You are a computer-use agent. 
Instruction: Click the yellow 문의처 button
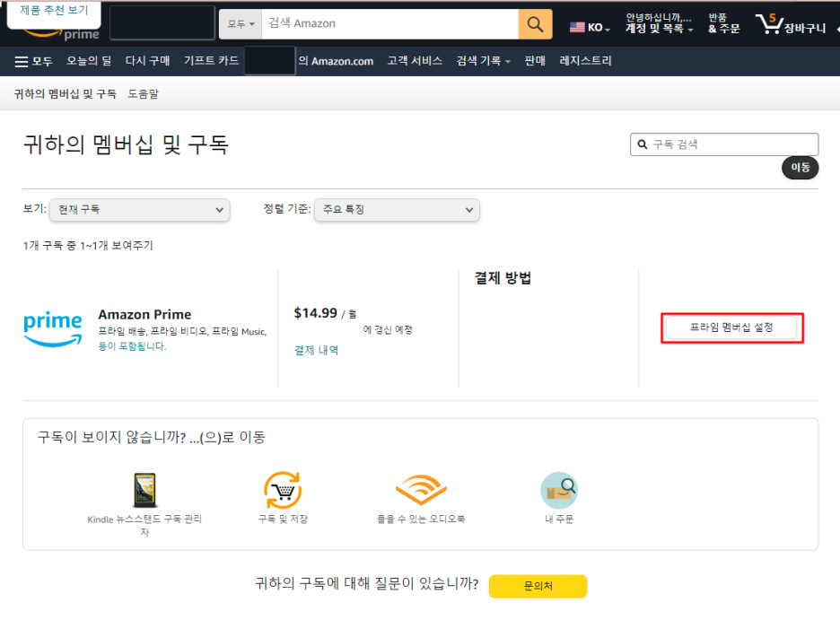click(538, 586)
